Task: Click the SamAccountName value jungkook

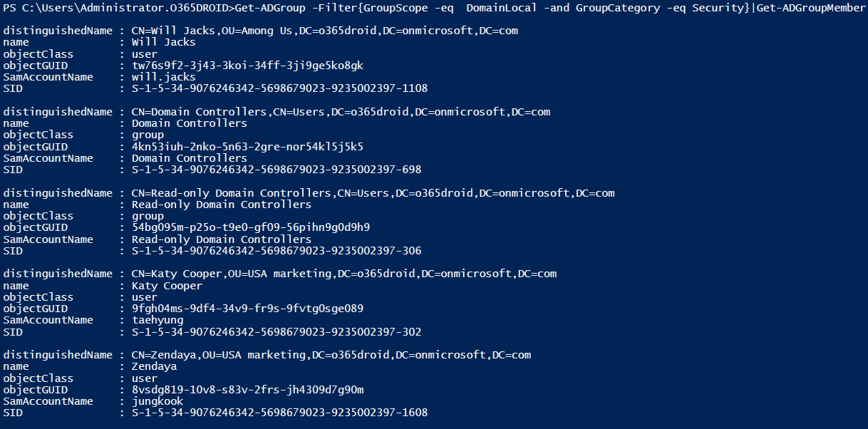Action: (x=157, y=401)
